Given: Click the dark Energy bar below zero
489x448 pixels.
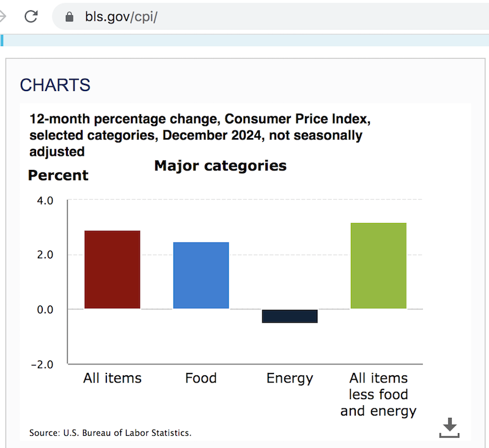Looking at the screenshot, I should pos(289,315).
